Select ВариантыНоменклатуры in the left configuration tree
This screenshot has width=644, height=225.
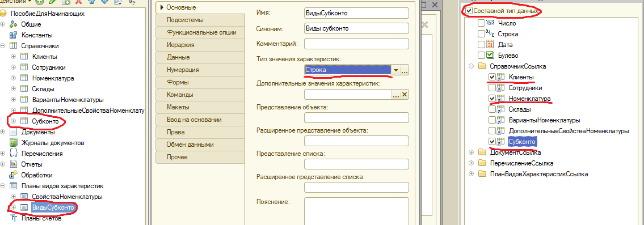68,100
